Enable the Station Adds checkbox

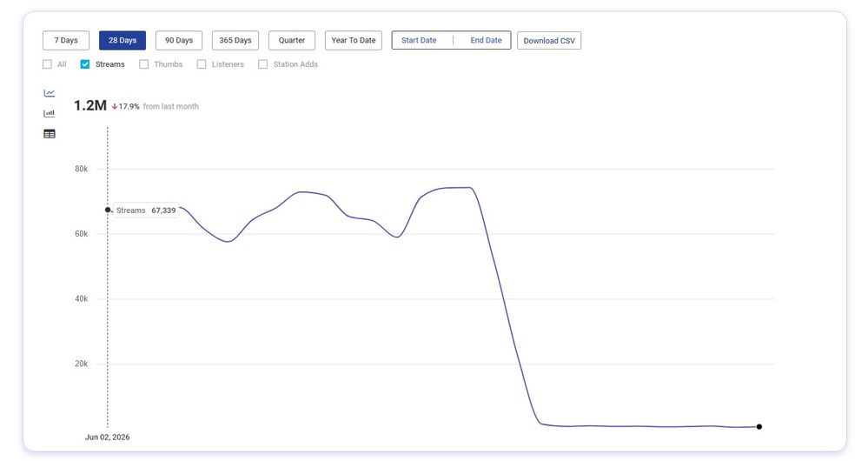tap(263, 64)
